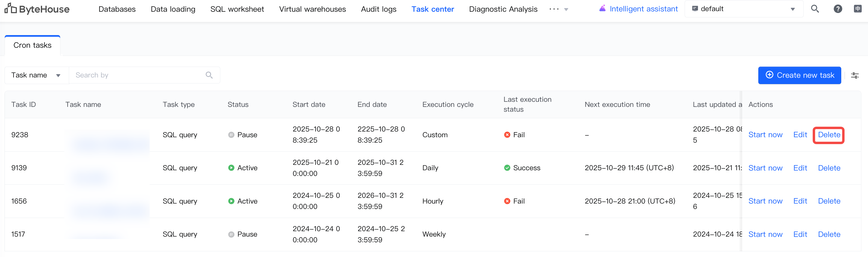The image size is (868, 257).
Task: Switch to the Cron tasks tab
Action: pyautogui.click(x=32, y=45)
